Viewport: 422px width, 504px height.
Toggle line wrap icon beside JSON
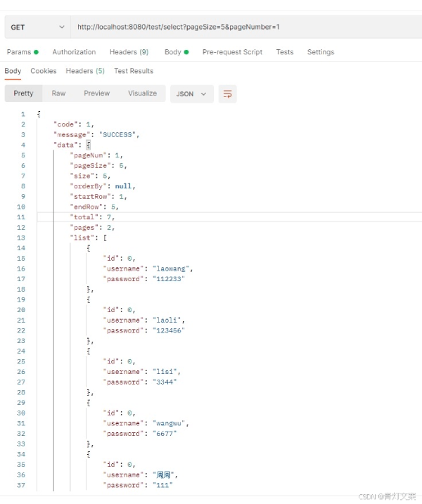click(227, 94)
